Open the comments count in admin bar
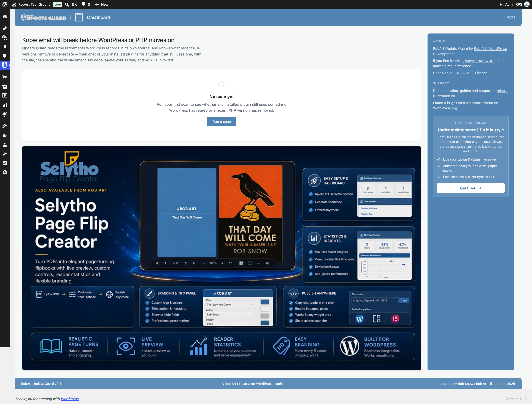This screenshot has width=532, height=404. [x=86, y=4]
